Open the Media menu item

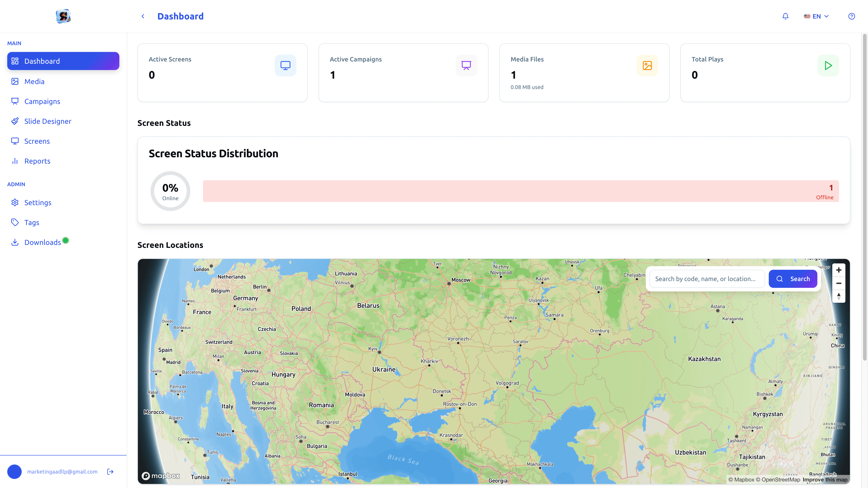point(34,82)
